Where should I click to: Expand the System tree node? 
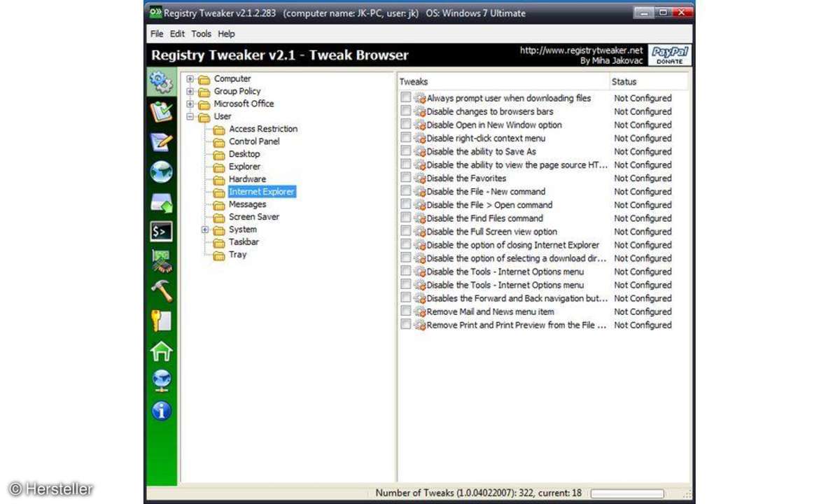pos(205,230)
